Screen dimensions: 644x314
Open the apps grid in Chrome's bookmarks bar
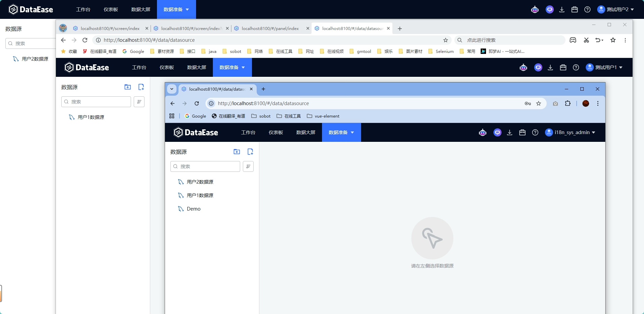[172, 116]
